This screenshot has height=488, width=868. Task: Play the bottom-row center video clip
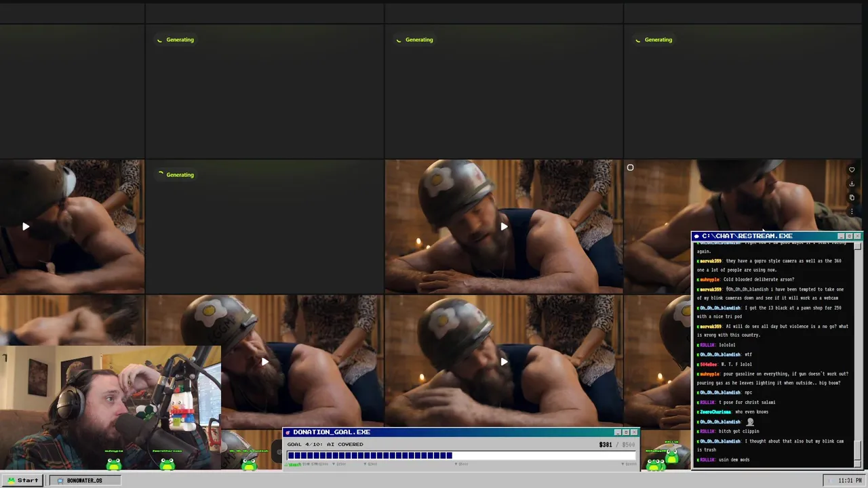tap(503, 362)
